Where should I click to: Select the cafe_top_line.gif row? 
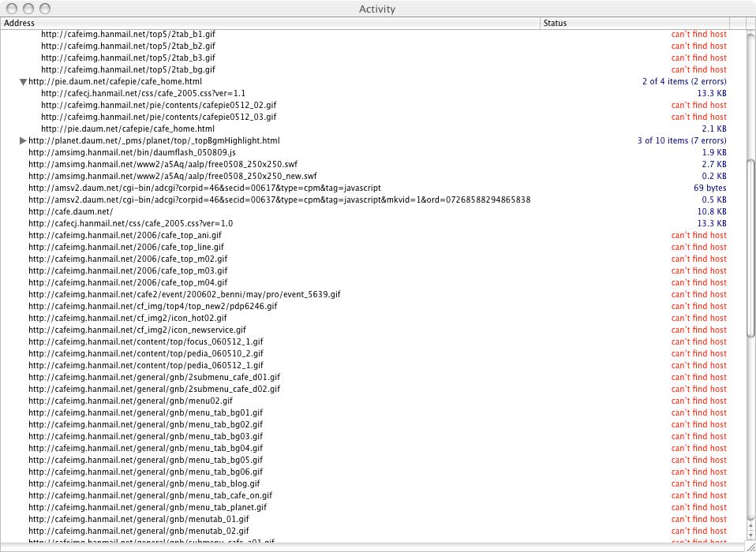[x=373, y=247]
